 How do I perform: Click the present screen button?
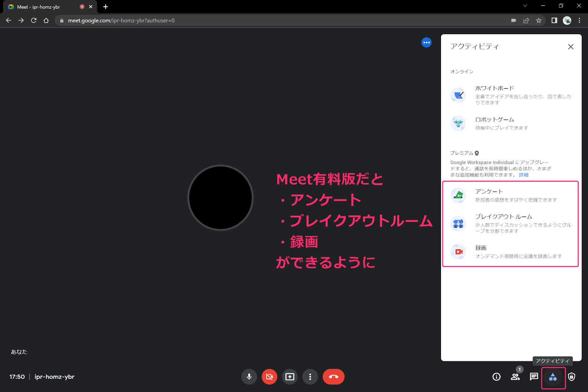(x=290, y=377)
